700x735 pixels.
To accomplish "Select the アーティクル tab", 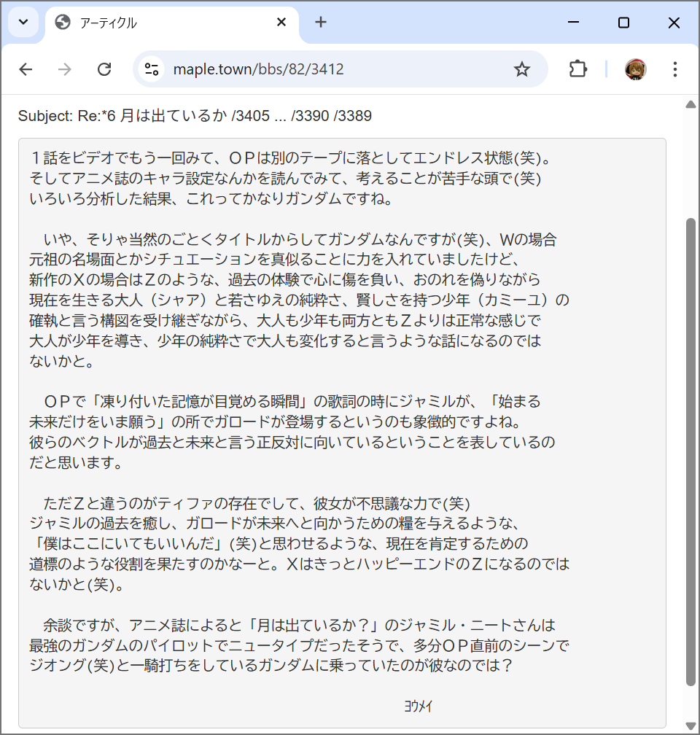I will pyautogui.click(x=160, y=23).
